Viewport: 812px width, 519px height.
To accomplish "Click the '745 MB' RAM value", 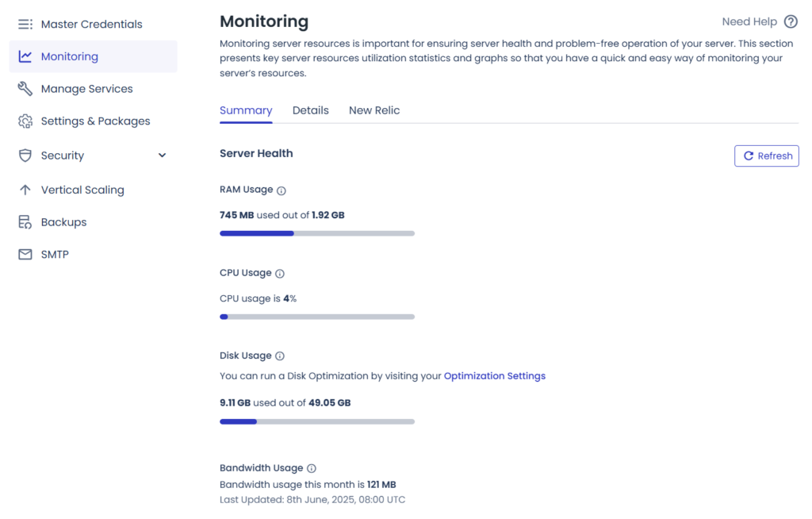I will coord(236,215).
